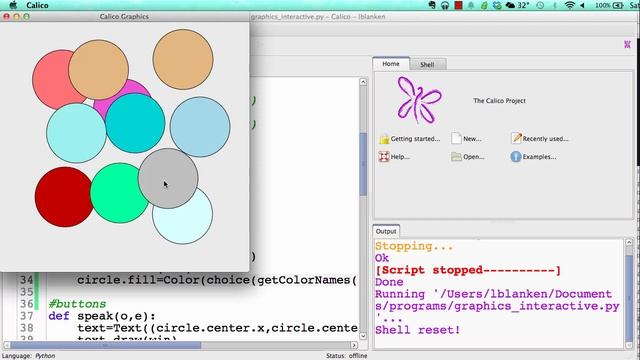Click the Help lifebuoy icon
The height and width of the screenshot is (360, 640).
pyautogui.click(x=384, y=156)
